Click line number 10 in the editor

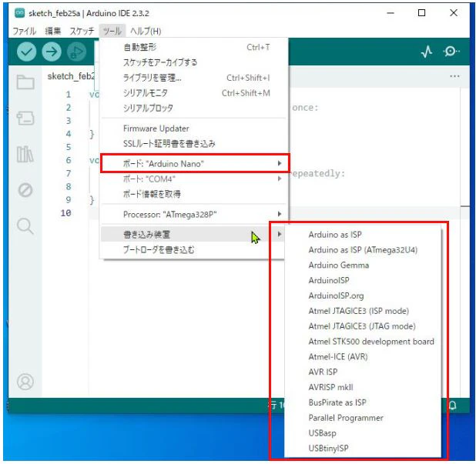pos(66,213)
